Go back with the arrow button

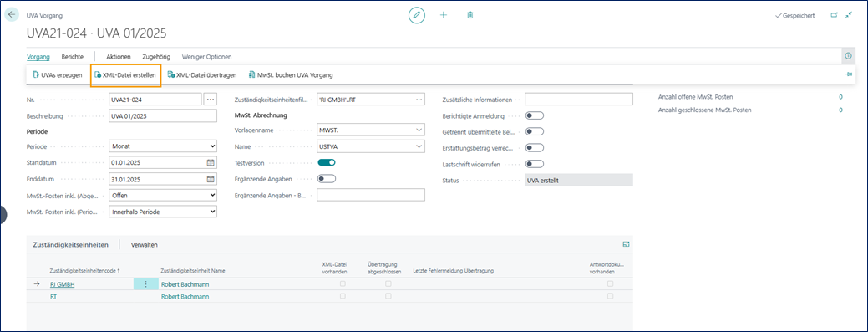(12, 15)
